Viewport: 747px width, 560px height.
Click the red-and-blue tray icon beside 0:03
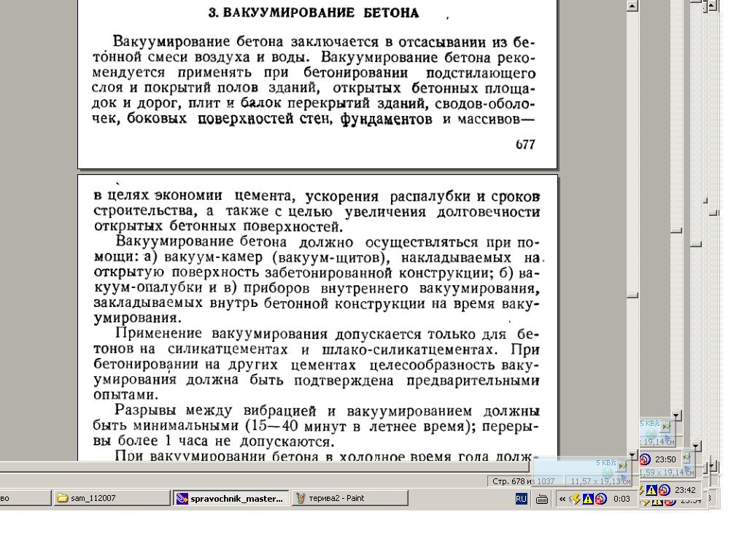(601, 499)
